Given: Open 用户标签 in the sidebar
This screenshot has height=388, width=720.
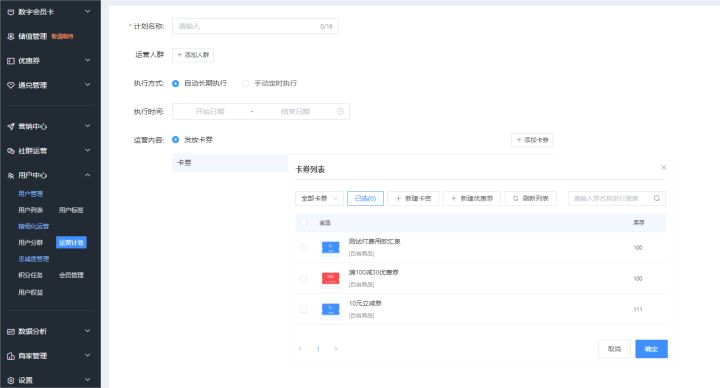Looking at the screenshot, I should click(71, 210).
